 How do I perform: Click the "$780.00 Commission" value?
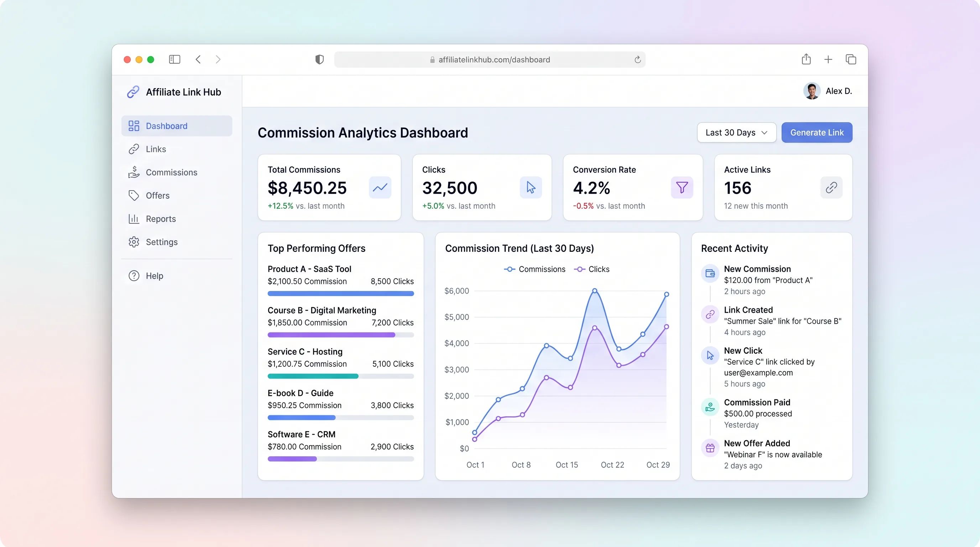click(304, 447)
